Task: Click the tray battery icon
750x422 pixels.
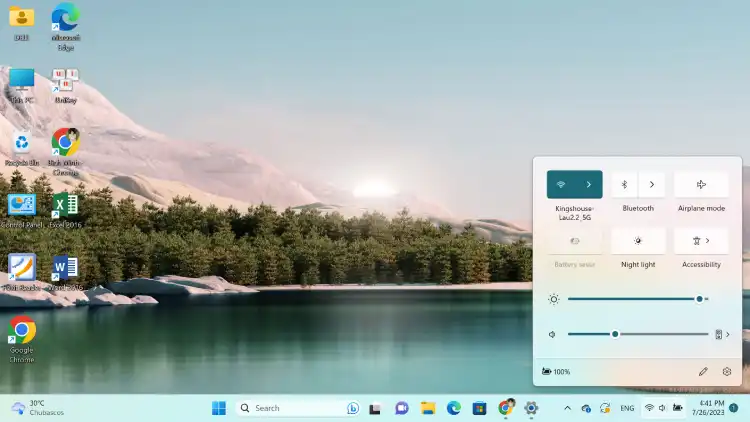Action: pyautogui.click(x=677, y=408)
